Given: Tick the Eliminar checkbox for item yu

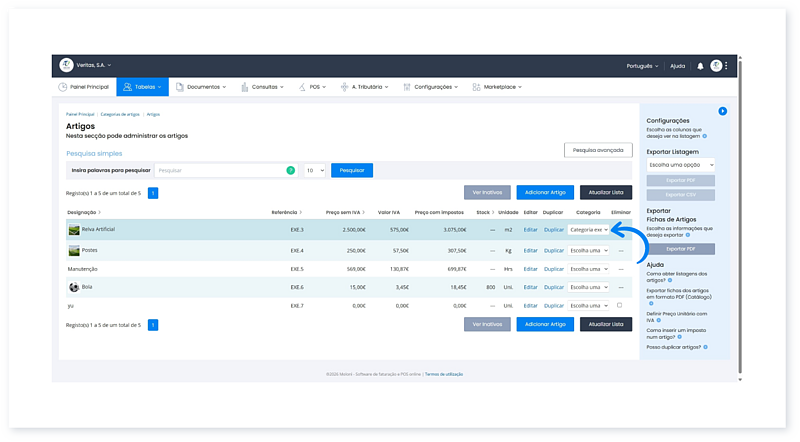Looking at the screenshot, I should coord(620,305).
